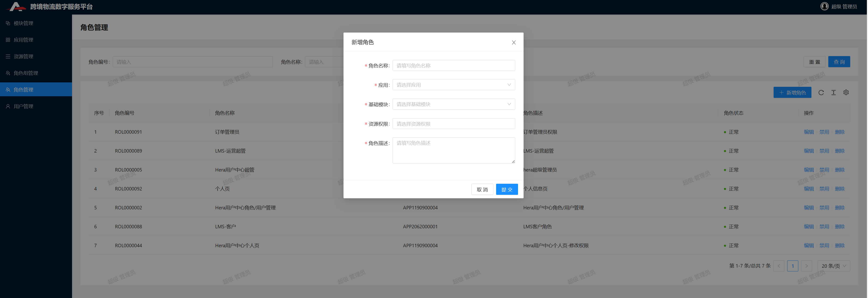
Task: Click the 重置 button
Action: pyautogui.click(x=814, y=62)
